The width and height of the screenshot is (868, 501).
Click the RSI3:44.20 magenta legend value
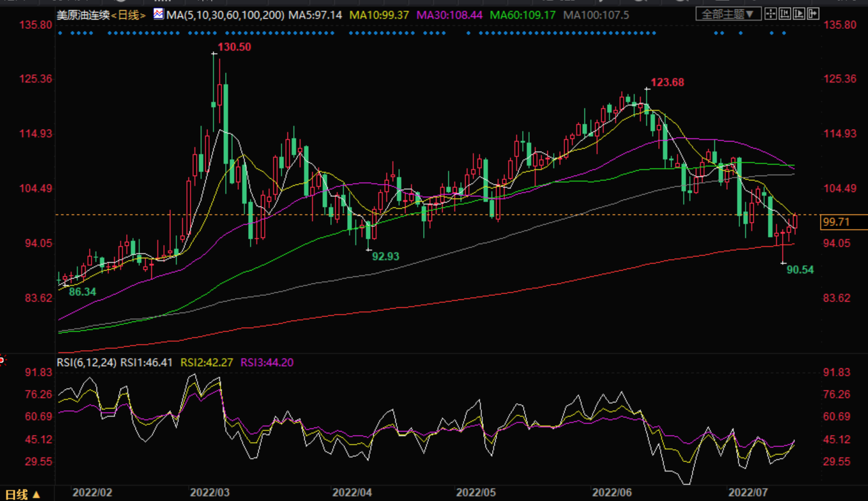pyautogui.click(x=267, y=362)
